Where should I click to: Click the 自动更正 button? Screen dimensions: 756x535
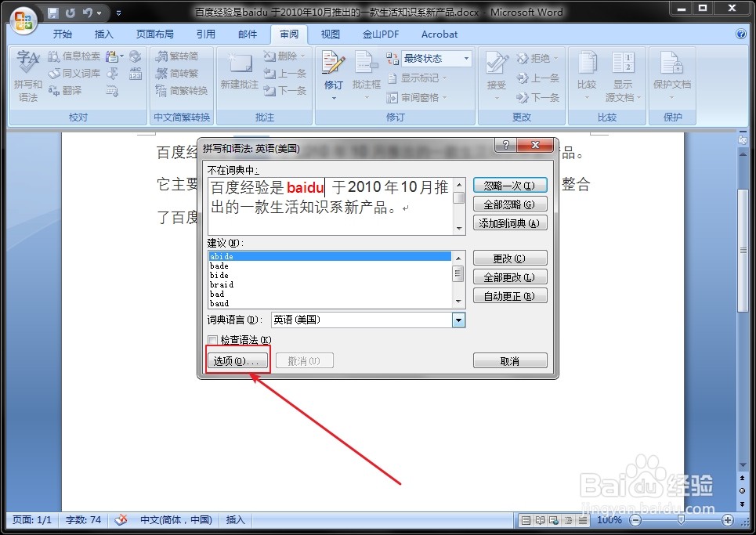510,296
